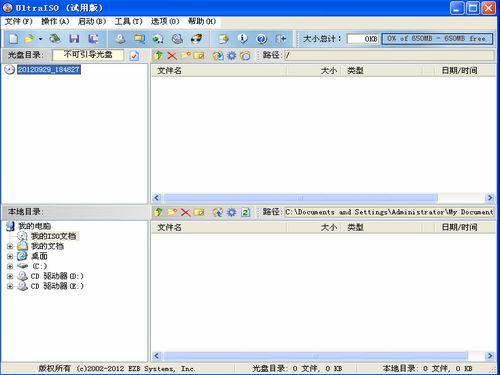Click right arrow of local pane horizontal scrollbar
The width and height of the screenshot is (500, 375).
(490, 356)
